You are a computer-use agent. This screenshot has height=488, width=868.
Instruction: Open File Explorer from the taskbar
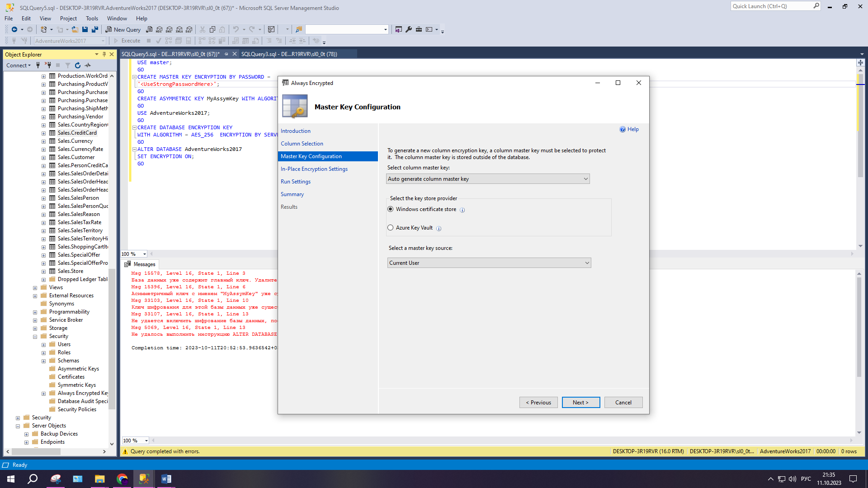coord(100,479)
